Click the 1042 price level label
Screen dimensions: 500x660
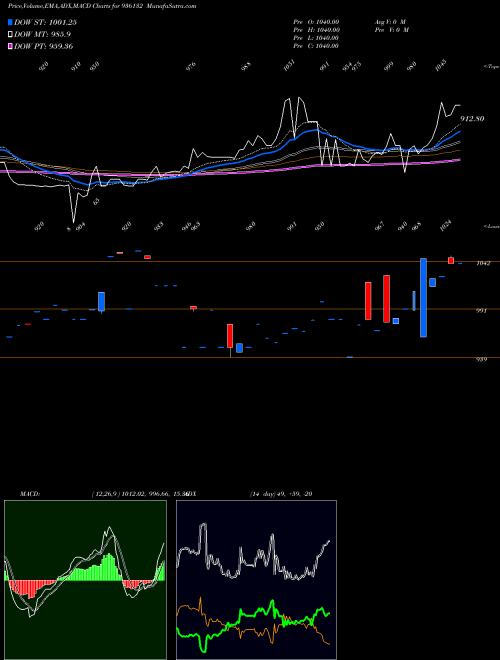click(483, 263)
